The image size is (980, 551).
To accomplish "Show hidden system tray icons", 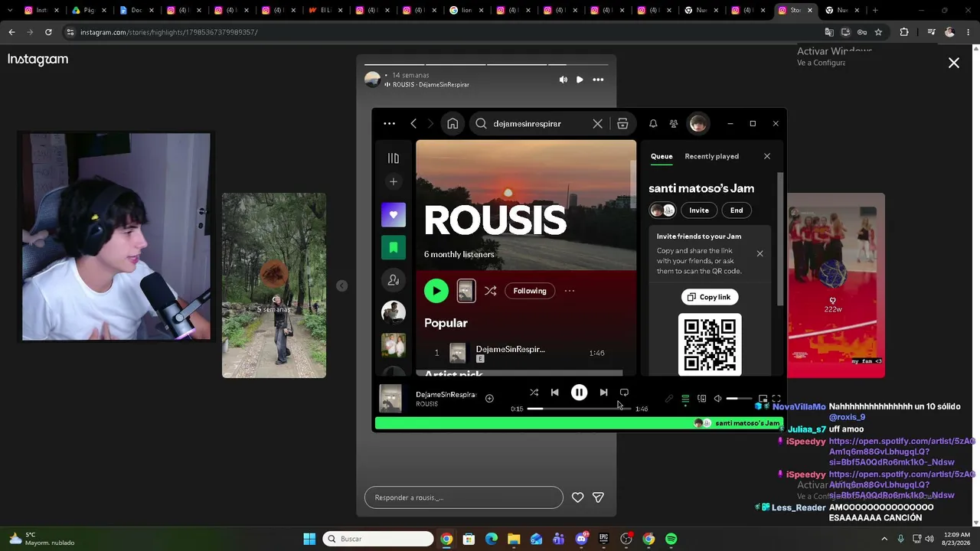I will click(x=884, y=539).
